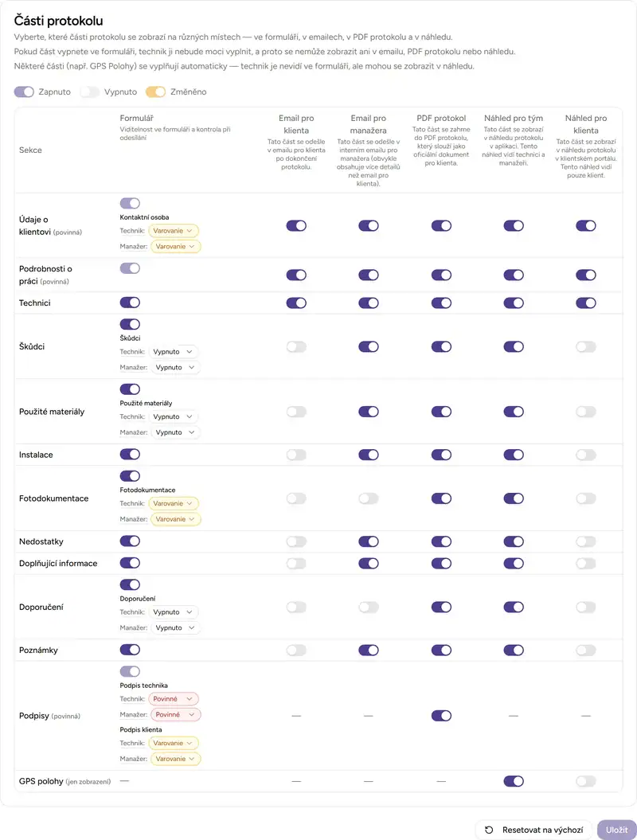
Task: Open Technik dropdown for Kontaktní osoba
Action: (174, 231)
